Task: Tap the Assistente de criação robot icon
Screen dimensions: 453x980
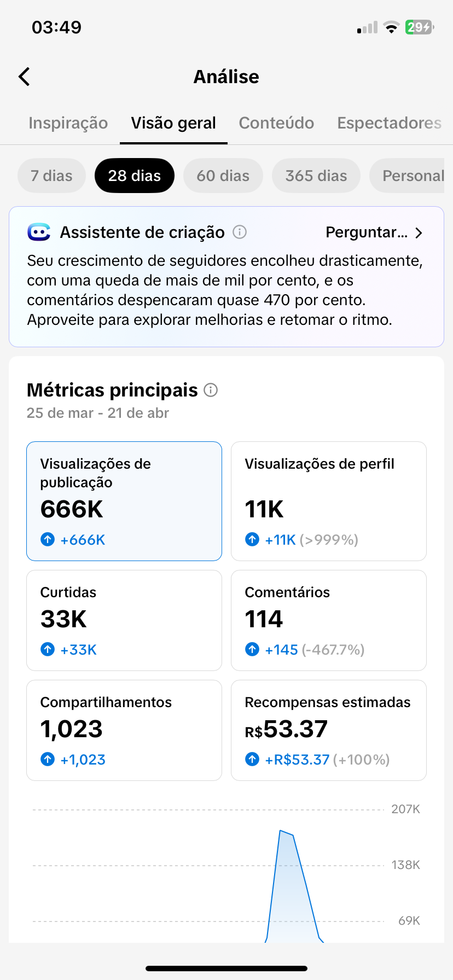Action: [39, 232]
